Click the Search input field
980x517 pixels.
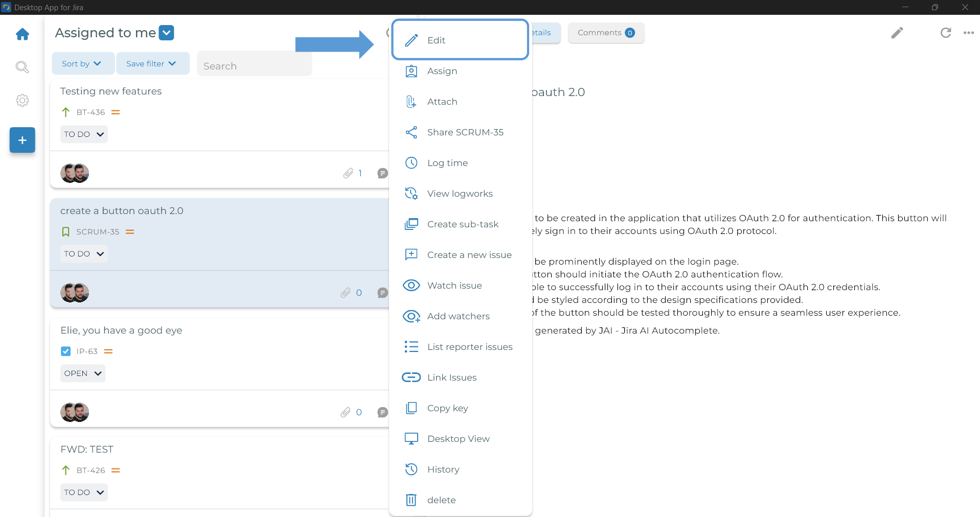(254, 66)
